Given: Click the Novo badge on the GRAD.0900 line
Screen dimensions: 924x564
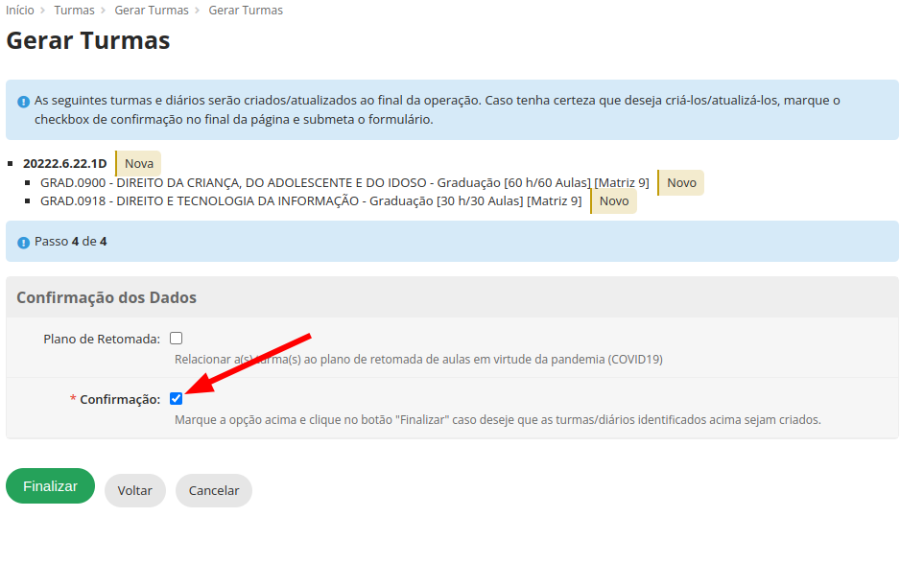Looking at the screenshot, I should point(681,182).
